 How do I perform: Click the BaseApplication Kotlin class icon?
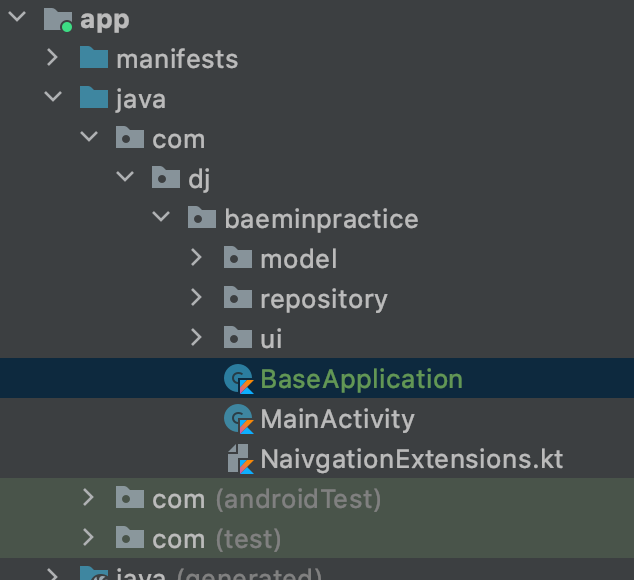click(239, 379)
